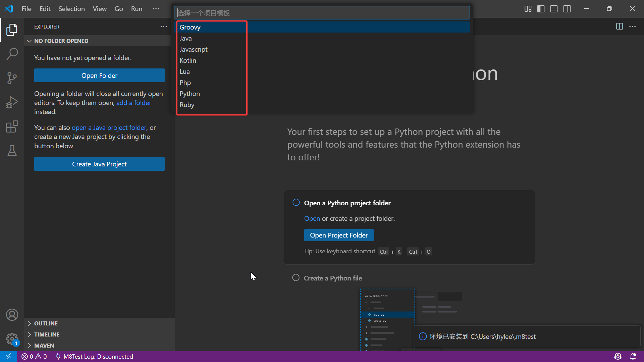644x362 pixels.
Task: Toggle the secondary side bar layout icon
Action: point(567,9)
